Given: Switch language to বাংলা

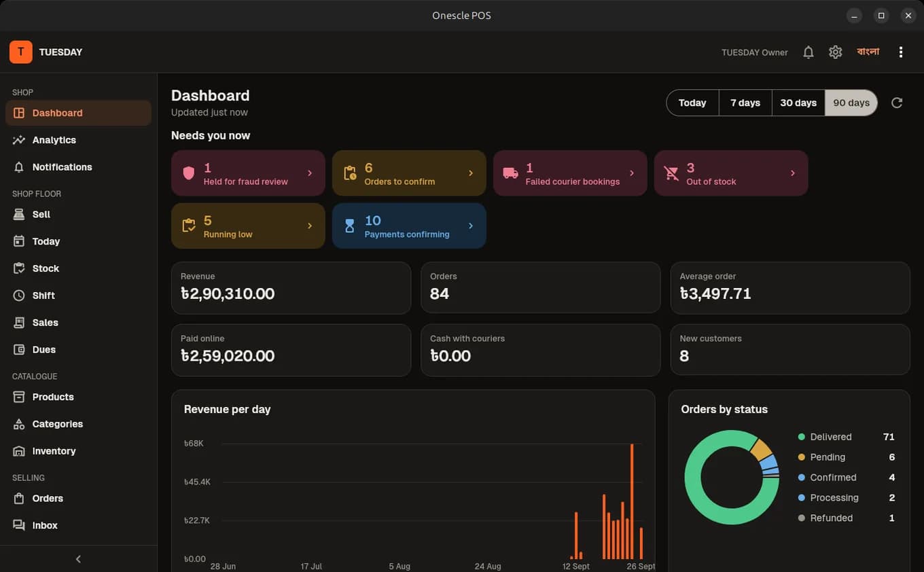Looking at the screenshot, I should (868, 52).
